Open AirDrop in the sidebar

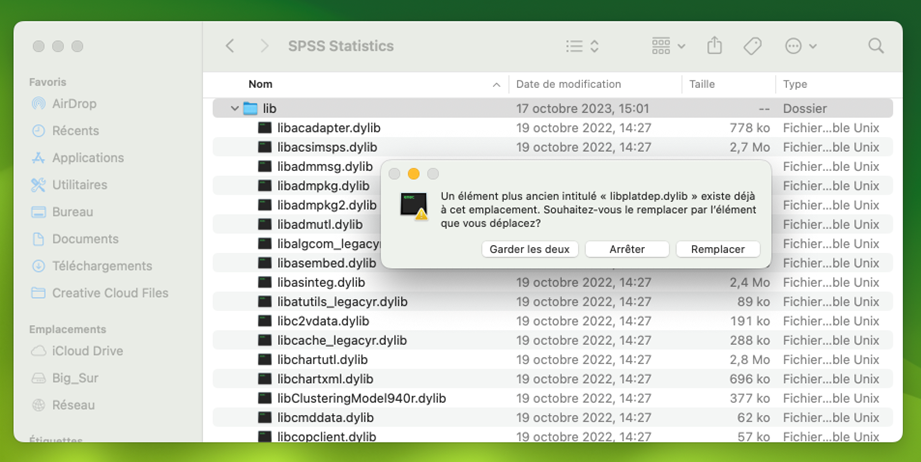pos(76,104)
